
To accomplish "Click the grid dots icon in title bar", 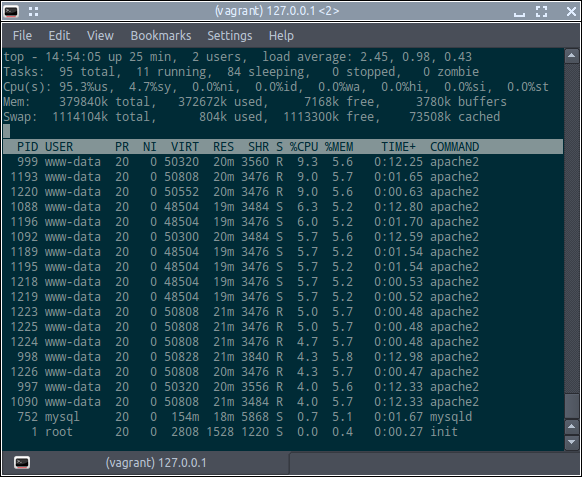I will 33,12.
